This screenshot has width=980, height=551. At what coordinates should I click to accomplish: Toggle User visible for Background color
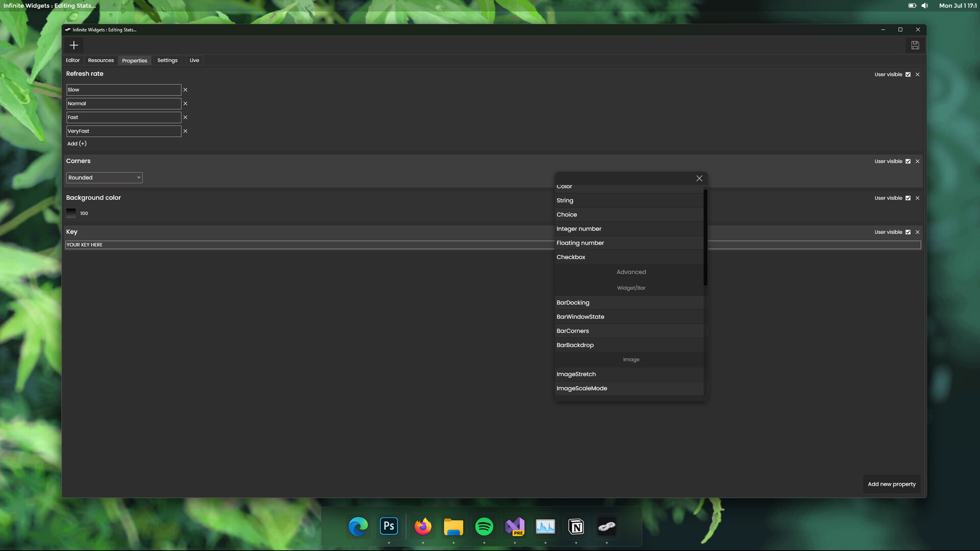pyautogui.click(x=908, y=198)
